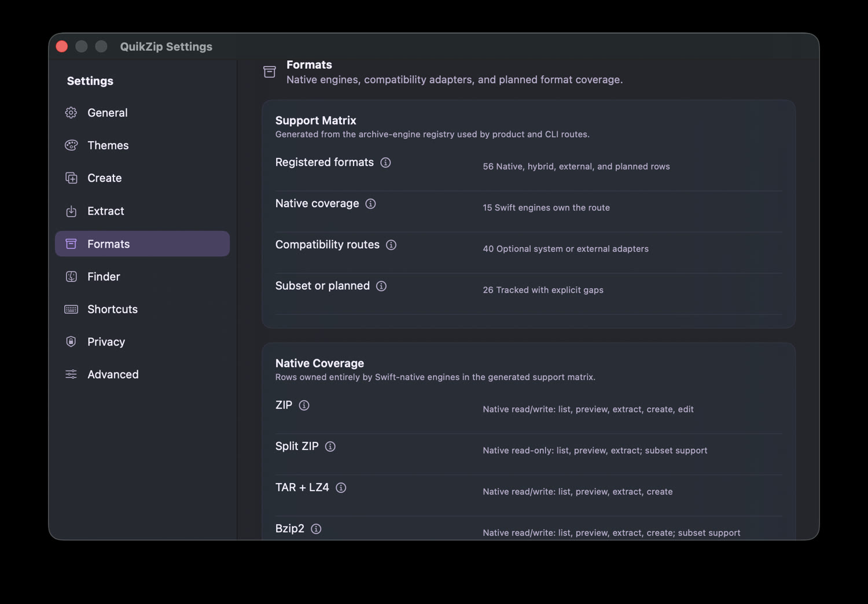
Task: Open info next to Compatibility routes
Action: tap(391, 245)
